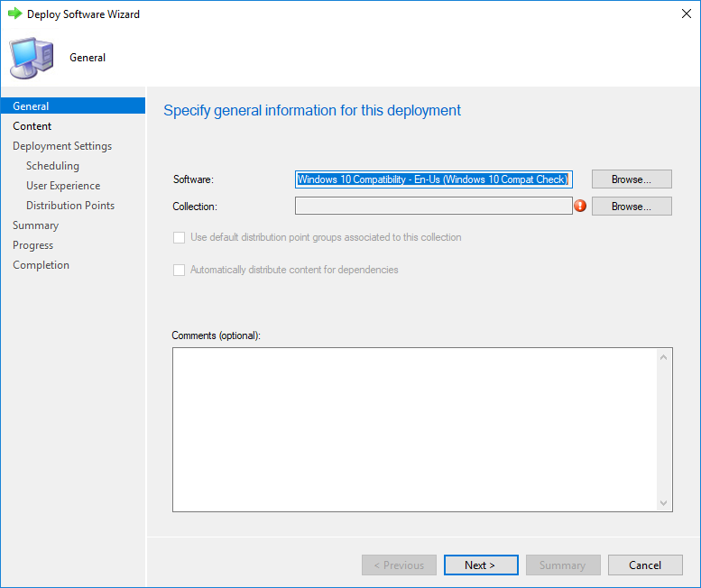Browse for a Collection
The image size is (701, 588).
pos(632,207)
